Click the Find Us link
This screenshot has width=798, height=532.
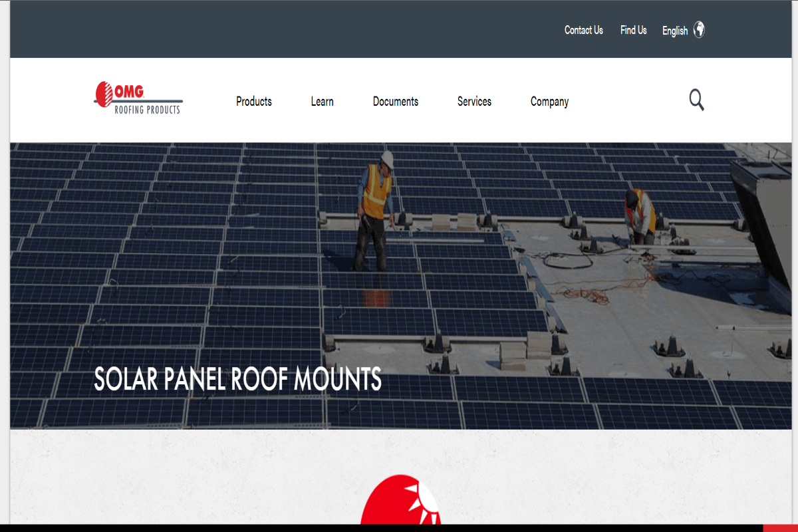coord(632,30)
